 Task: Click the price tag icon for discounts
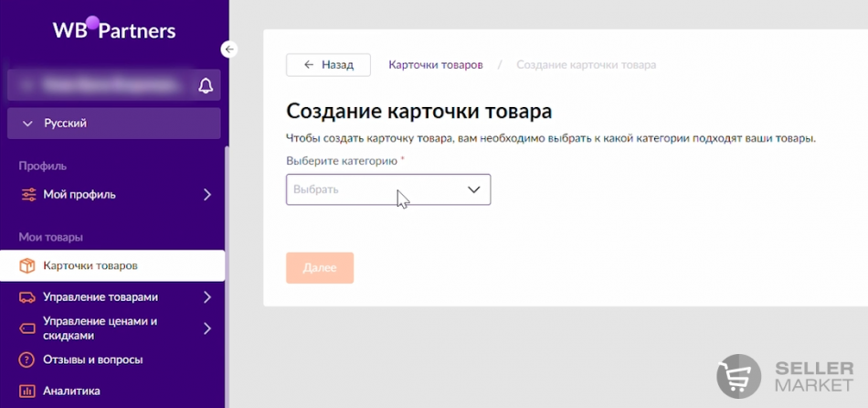[x=28, y=328]
